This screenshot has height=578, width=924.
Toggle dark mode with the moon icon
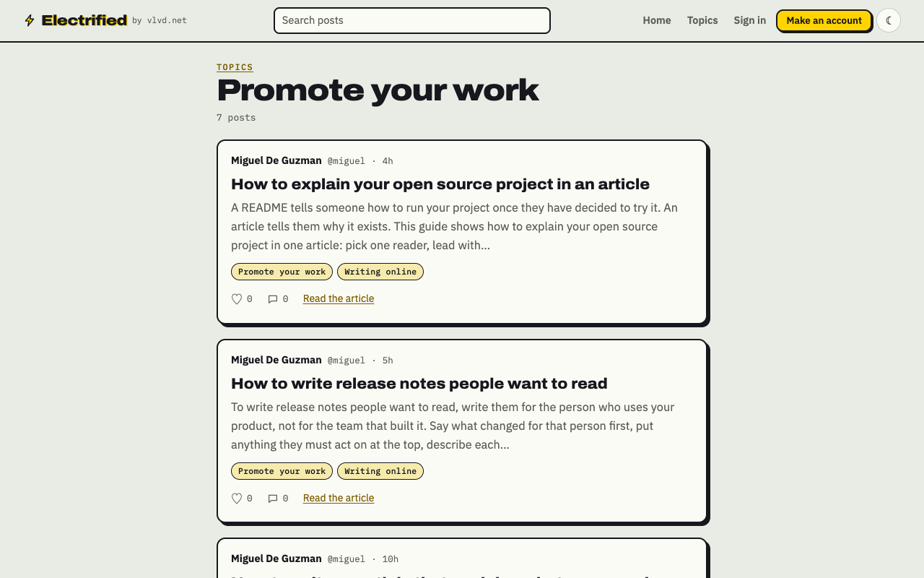(889, 20)
